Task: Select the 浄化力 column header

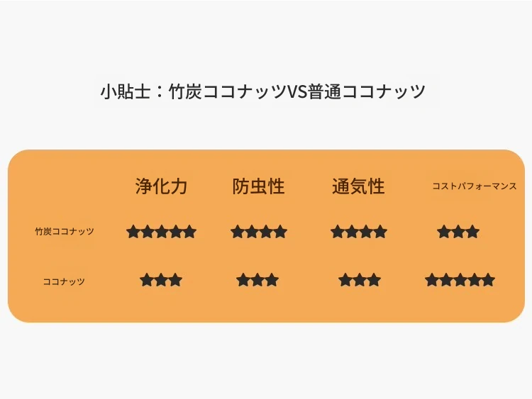Action: click(161, 186)
